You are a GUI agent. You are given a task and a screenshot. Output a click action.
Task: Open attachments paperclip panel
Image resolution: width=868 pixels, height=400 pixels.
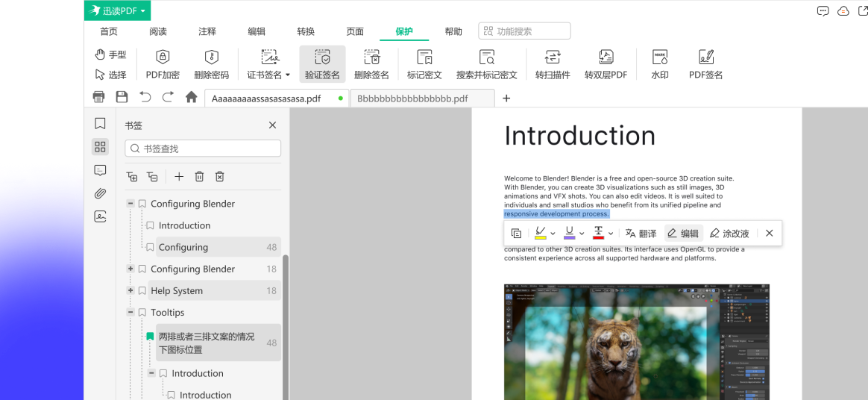tap(100, 193)
